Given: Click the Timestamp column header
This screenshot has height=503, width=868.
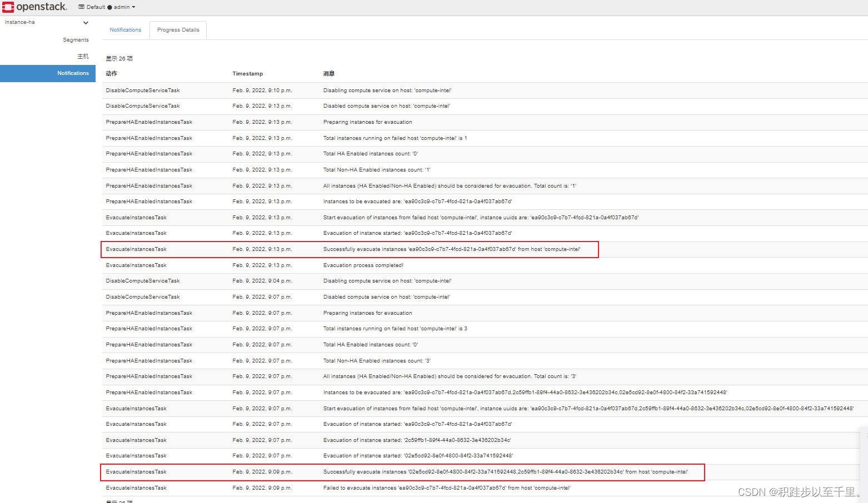Looking at the screenshot, I should click(248, 74).
